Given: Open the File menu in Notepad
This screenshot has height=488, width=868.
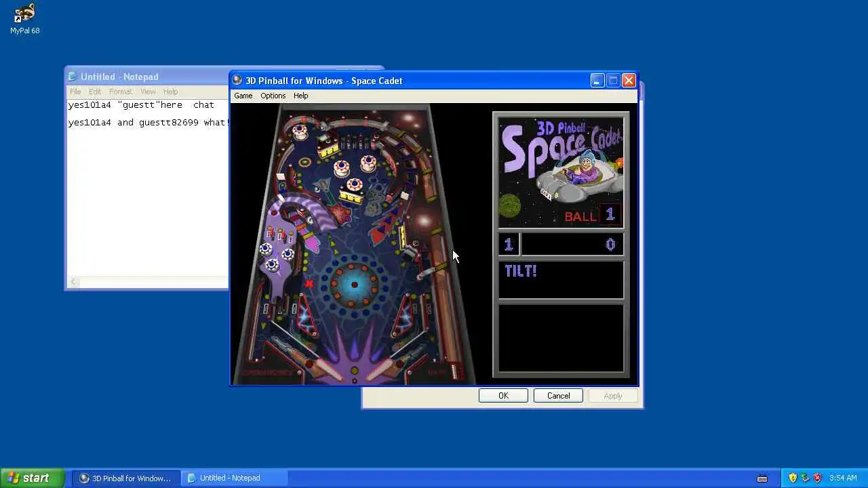Looking at the screenshot, I should coord(75,91).
